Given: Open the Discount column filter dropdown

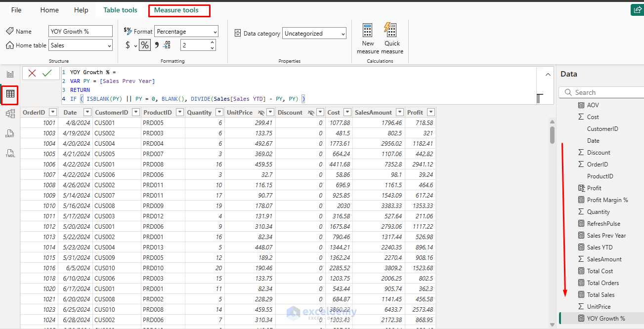Looking at the screenshot, I should pyautogui.click(x=320, y=113).
